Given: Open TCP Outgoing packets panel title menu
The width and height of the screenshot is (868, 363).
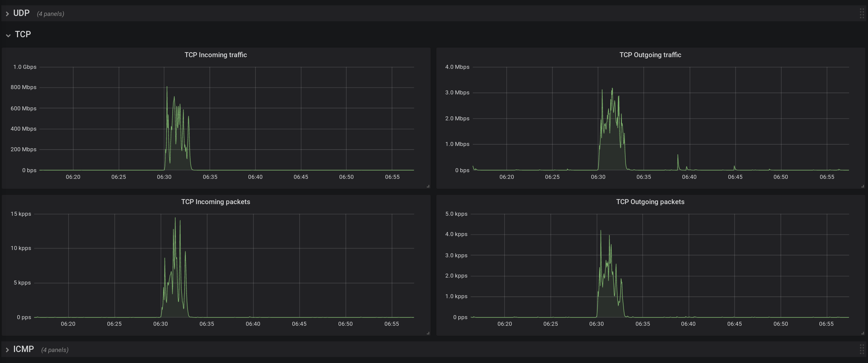Looking at the screenshot, I should [650, 202].
